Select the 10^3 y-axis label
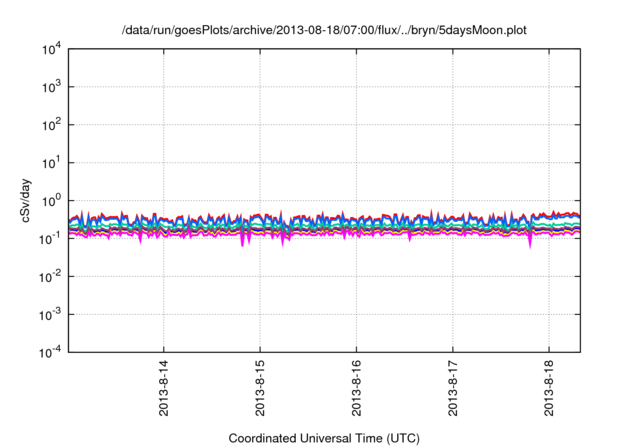The image size is (640, 448). [51, 87]
